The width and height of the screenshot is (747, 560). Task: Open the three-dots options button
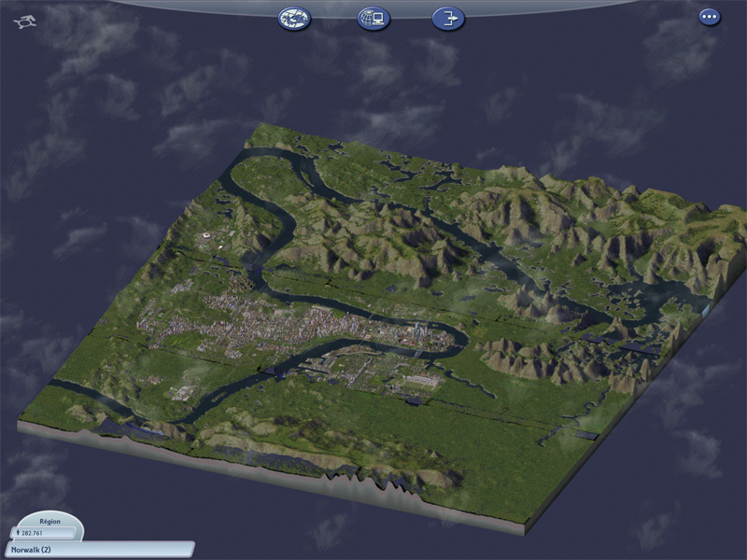pos(710,17)
